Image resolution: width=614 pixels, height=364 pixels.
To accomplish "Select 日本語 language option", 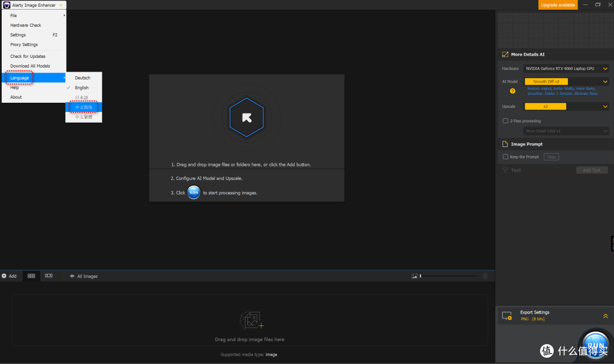I will (x=84, y=97).
